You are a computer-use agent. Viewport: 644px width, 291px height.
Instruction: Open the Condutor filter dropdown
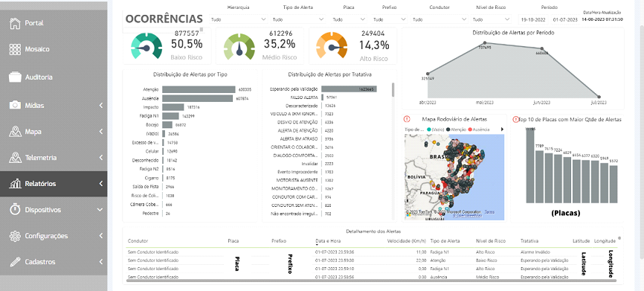tap(439, 19)
